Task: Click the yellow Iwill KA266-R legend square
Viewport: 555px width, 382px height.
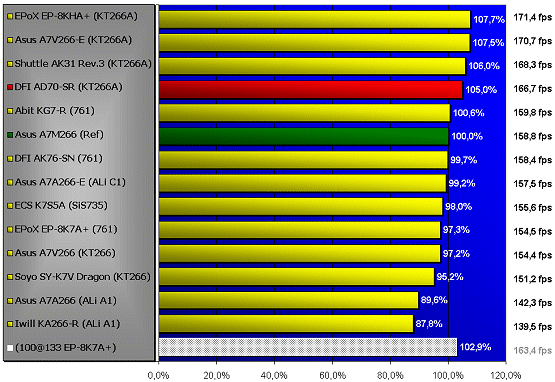Action: pos(10,324)
